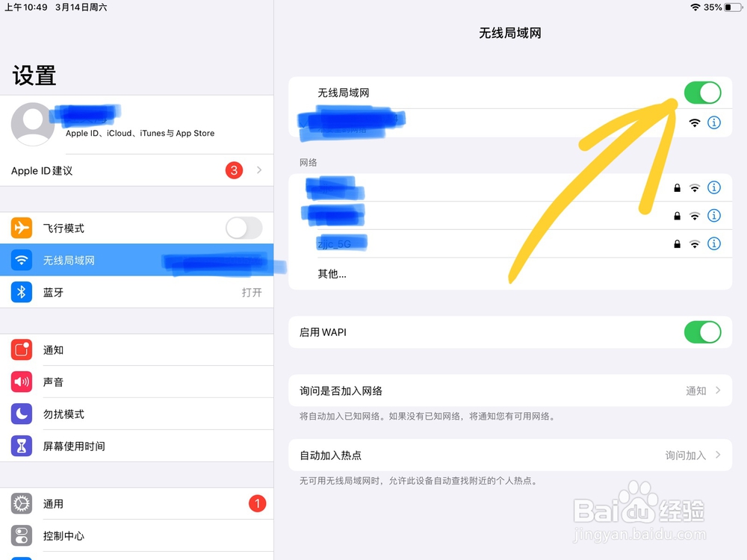Tap the Do Not Disturb moon icon

22,414
